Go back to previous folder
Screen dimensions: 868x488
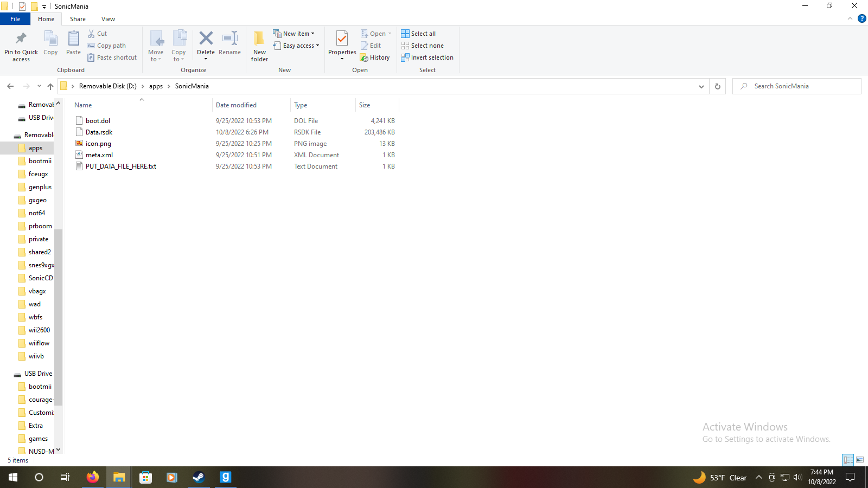pyautogui.click(x=10, y=86)
